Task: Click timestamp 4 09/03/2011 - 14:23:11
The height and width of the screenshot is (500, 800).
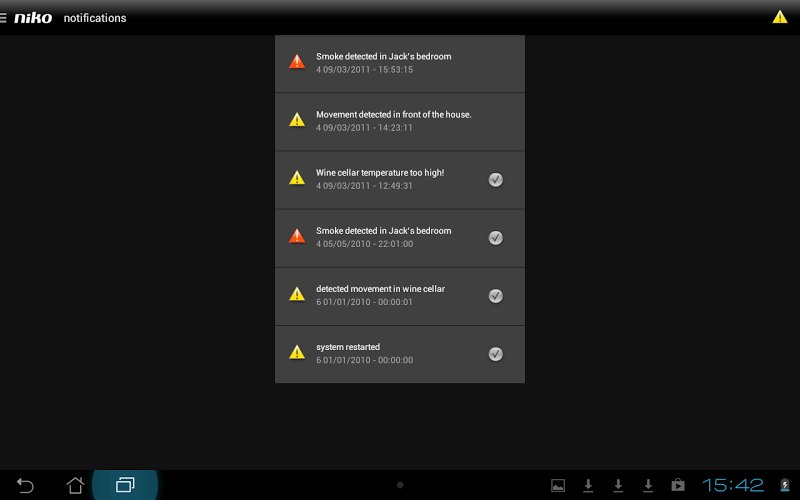Action: point(364,128)
